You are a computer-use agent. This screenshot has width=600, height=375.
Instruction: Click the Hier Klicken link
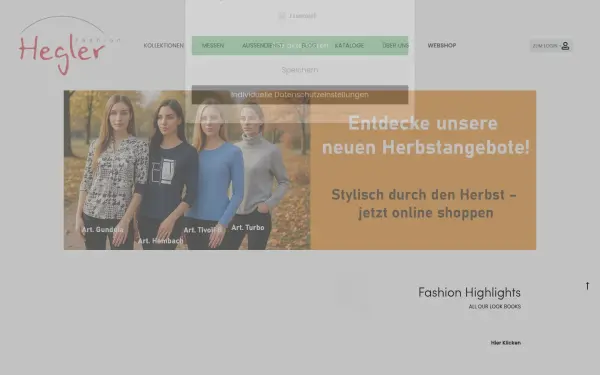click(505, 343)
